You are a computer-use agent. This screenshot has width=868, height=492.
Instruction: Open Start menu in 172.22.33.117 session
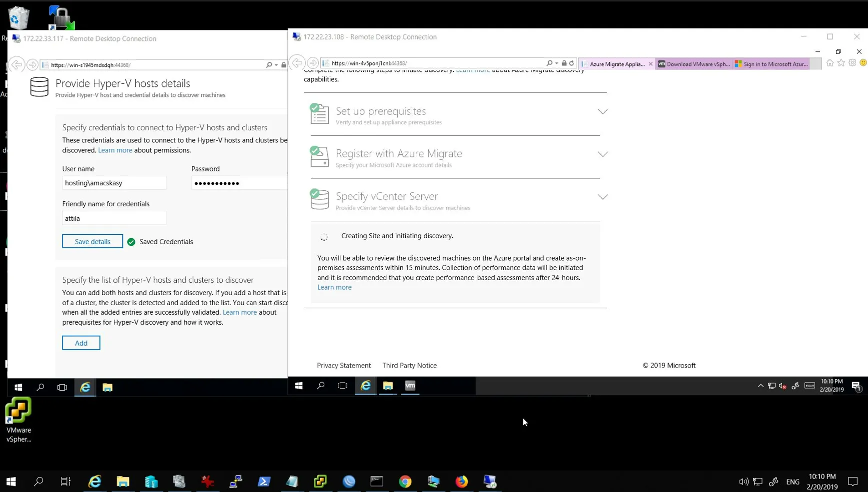click(x=18, y=388)
